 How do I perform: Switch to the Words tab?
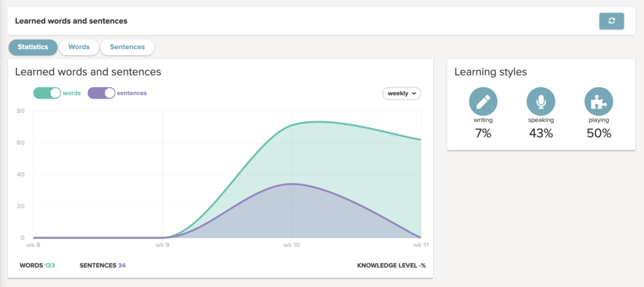click(79, 47)
